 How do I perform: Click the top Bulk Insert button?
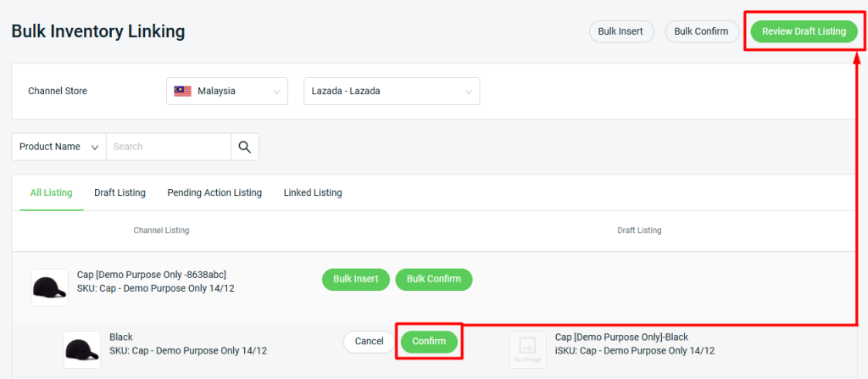pyautogui.click(x=621, y=31)
